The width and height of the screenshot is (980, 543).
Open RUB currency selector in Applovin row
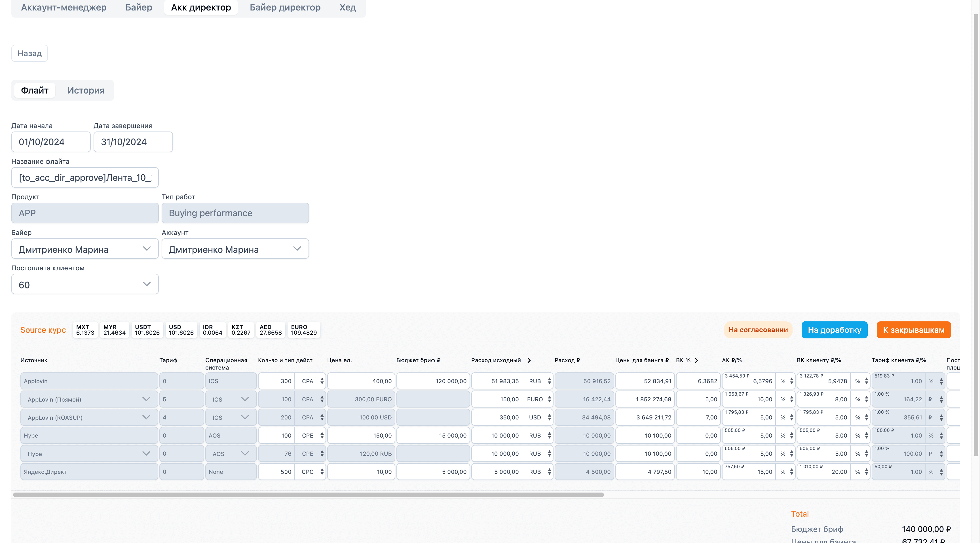(x=538, y=381)
